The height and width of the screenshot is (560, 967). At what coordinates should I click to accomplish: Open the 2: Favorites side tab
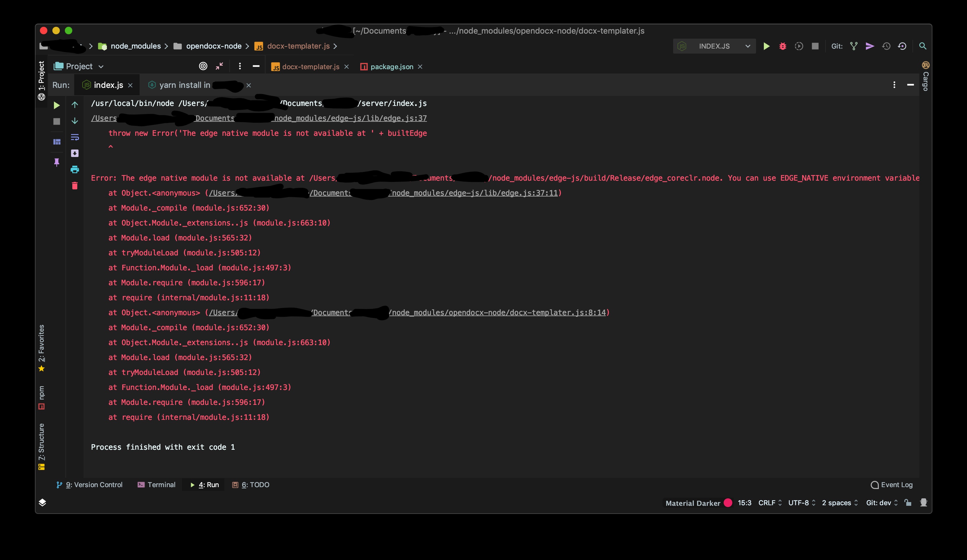point(41,348)
